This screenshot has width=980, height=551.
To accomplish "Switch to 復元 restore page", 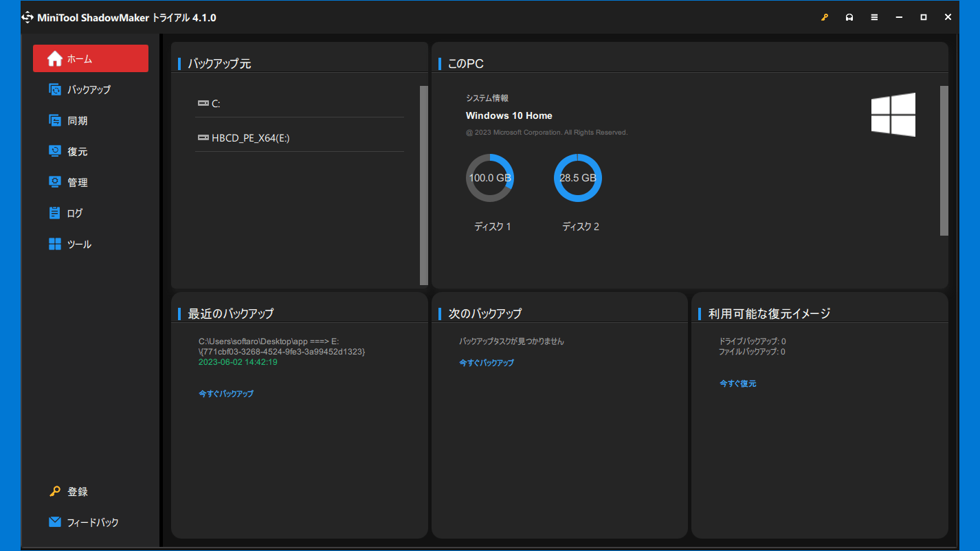I will click(91, 151).
